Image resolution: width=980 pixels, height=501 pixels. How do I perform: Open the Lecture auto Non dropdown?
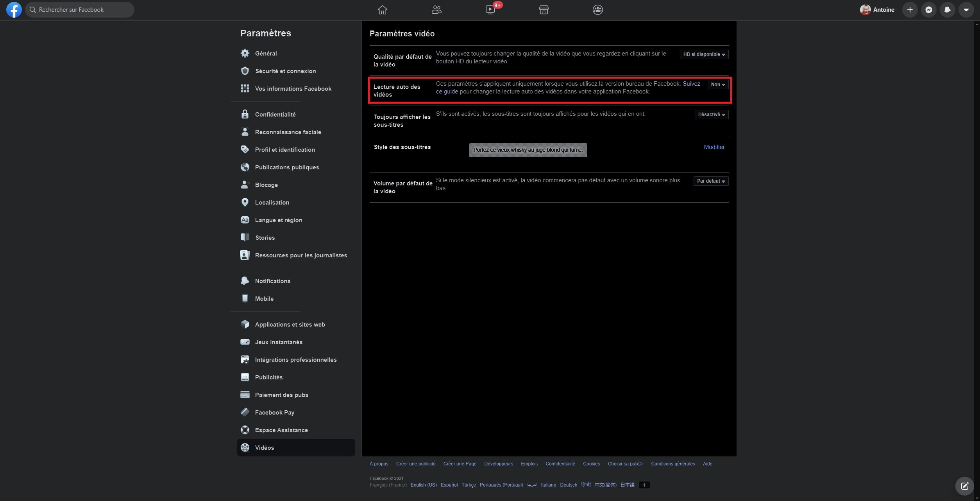pyautogui.click(x=717, y=84)
